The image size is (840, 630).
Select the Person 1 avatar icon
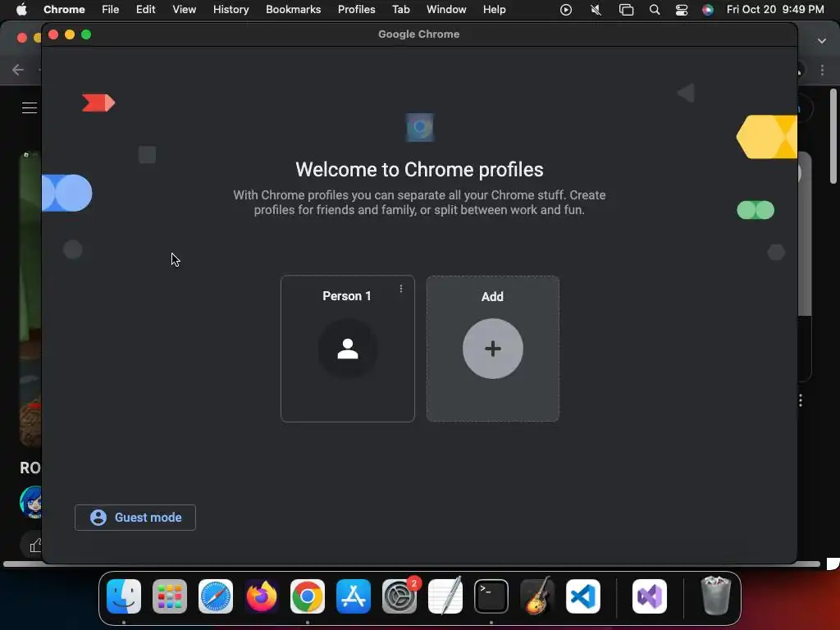tap(348, 349)
